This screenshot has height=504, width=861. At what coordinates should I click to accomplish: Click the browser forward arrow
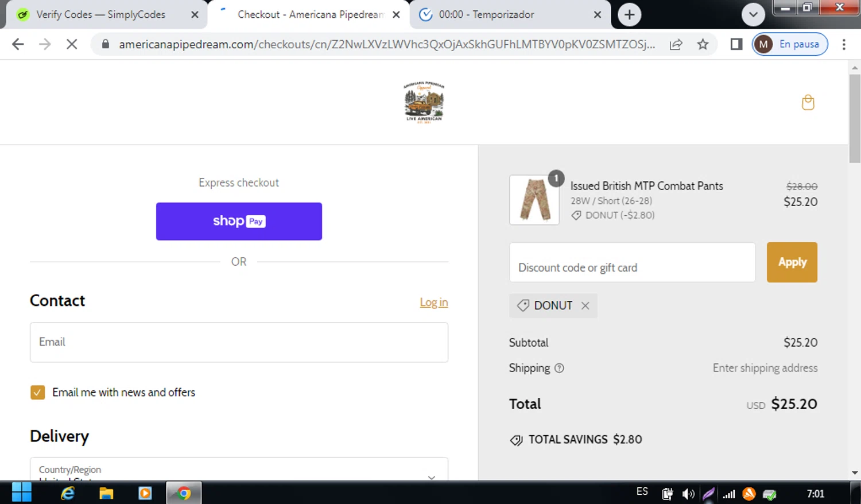45,44
